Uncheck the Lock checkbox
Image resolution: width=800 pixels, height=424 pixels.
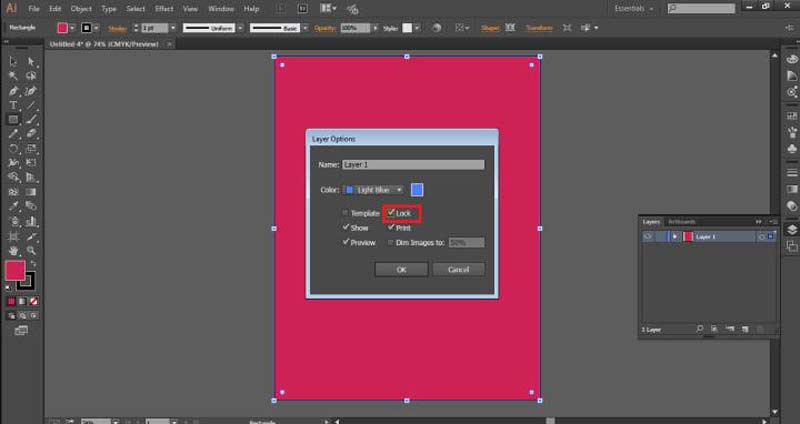pyautogui.click(x=391, y=213)
